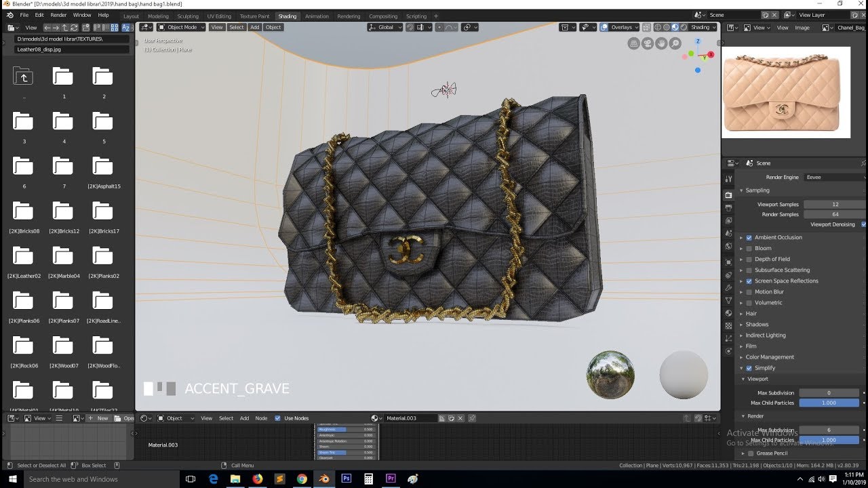Open the World properties tab

[x=728, y=247]
